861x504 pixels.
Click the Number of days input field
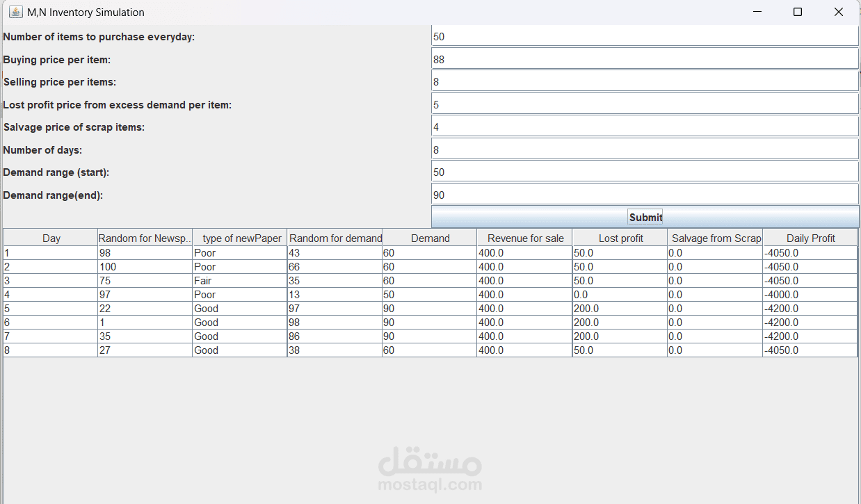pyautogui.click(x=645, y=149)
